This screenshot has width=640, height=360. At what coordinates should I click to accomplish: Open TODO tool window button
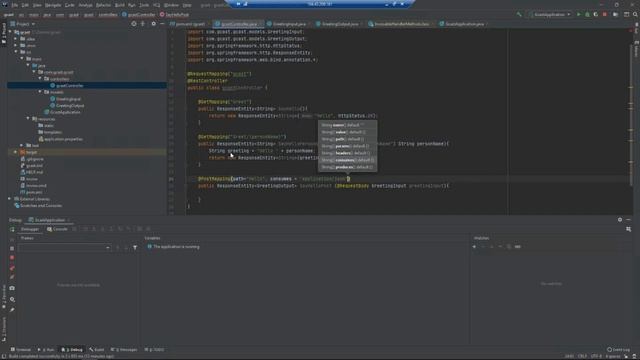coord(154,350)
